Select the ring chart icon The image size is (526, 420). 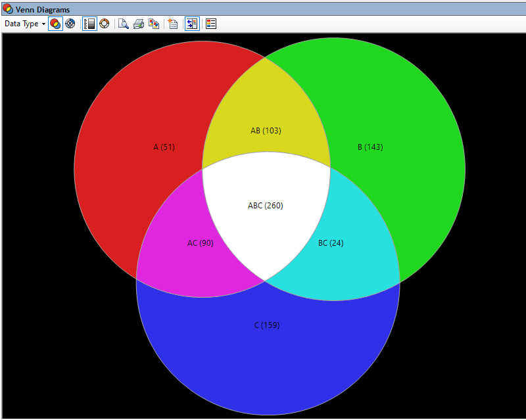tap(105, 24)
